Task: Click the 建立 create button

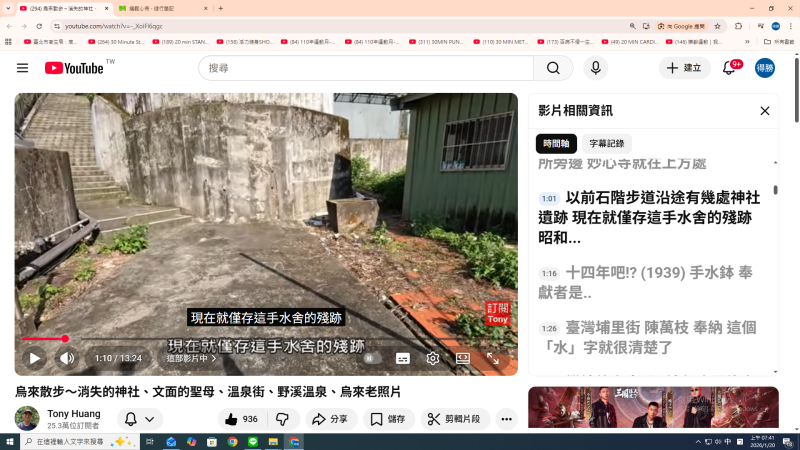Action: coord(685,68)
